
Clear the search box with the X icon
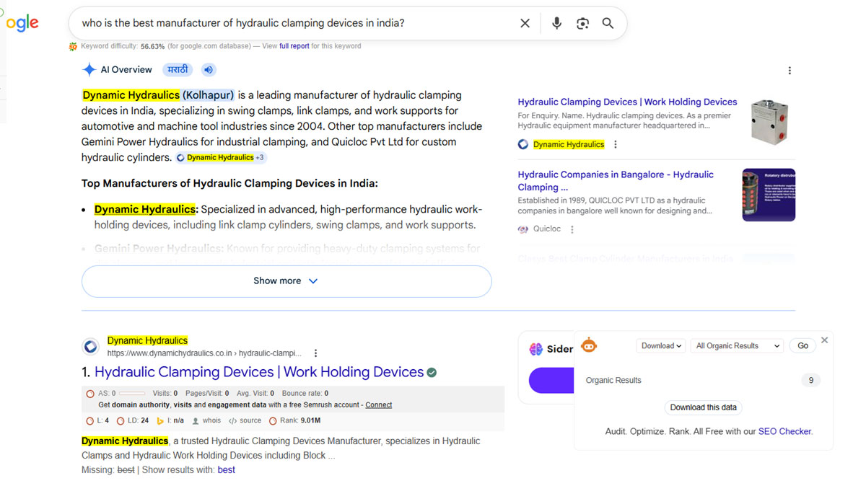[525, 23]
